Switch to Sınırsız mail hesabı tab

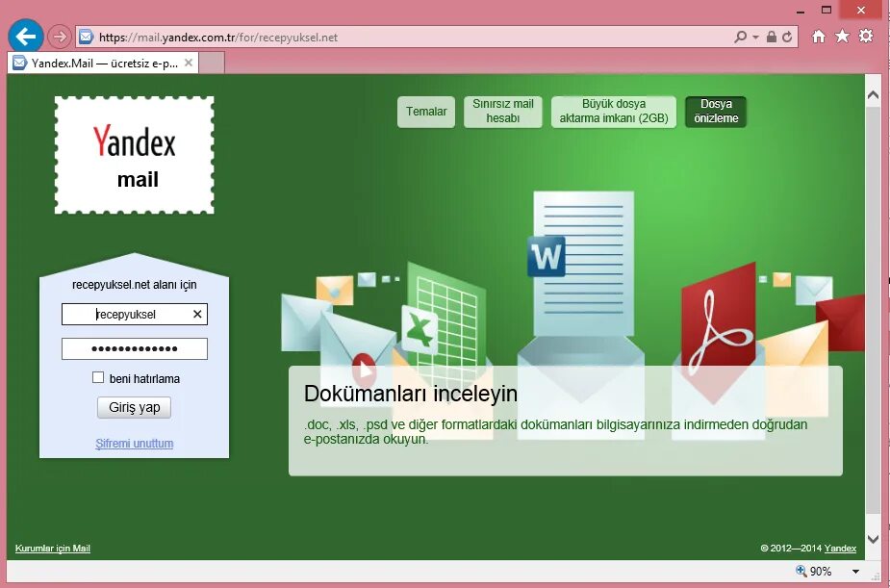tap(503, 112)
